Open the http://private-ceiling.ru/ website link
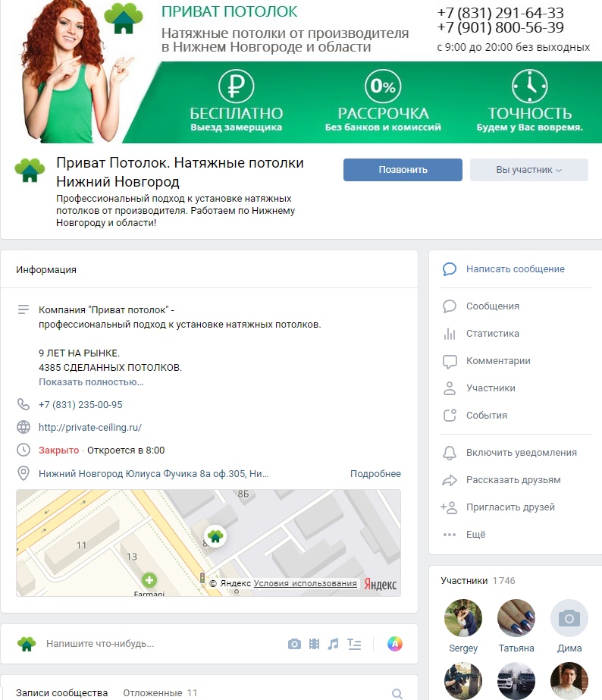Viewport: 602px width, 700px height. coord(90,427)
